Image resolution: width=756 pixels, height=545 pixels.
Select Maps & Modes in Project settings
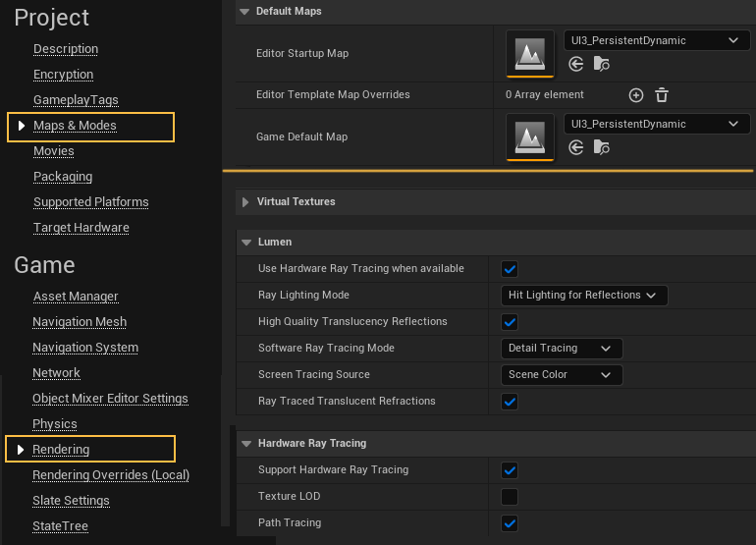point(75,126)
